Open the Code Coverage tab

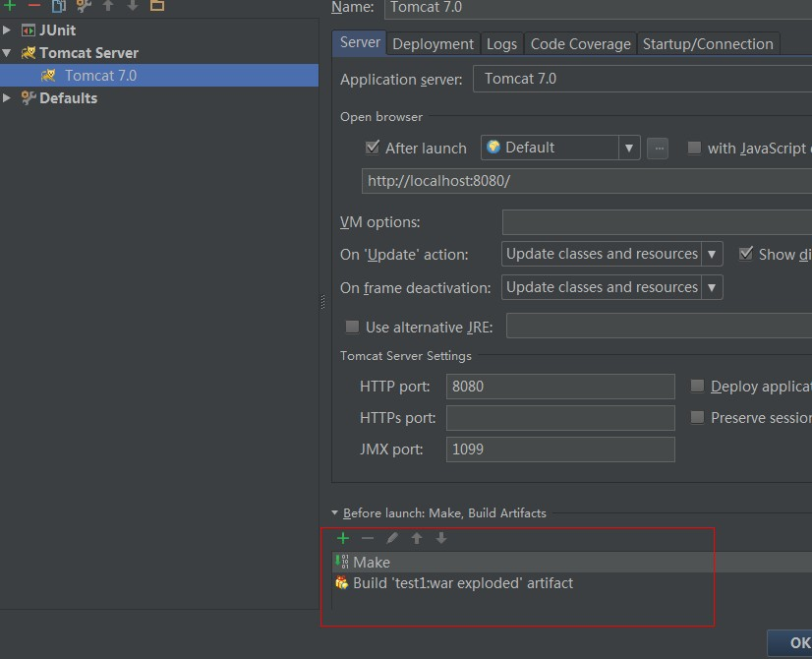pyautogui.click(x=581, y=44)
